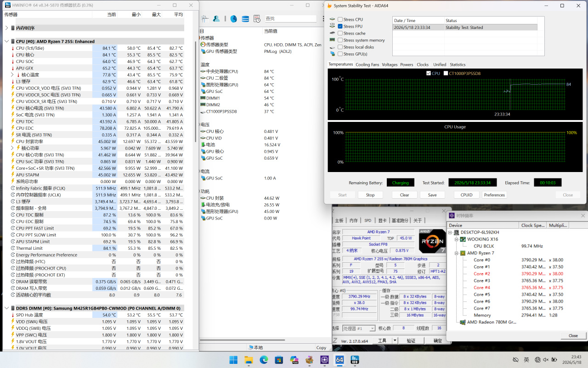
Task: Click the GPU 传感器类型 icon
Action: point(203,52)
